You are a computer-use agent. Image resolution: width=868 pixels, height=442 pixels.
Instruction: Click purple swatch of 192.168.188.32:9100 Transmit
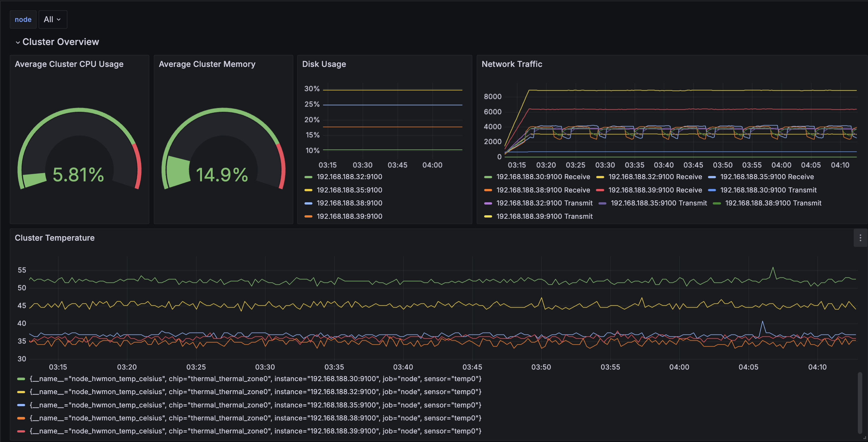(488, 203)
